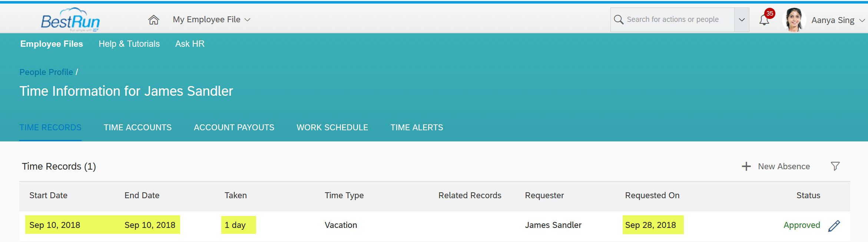This screenshot has height=242, width=868.
Task: Click the plus icon for New Absence
Action: pyautogui.click(x=746, y=166)
